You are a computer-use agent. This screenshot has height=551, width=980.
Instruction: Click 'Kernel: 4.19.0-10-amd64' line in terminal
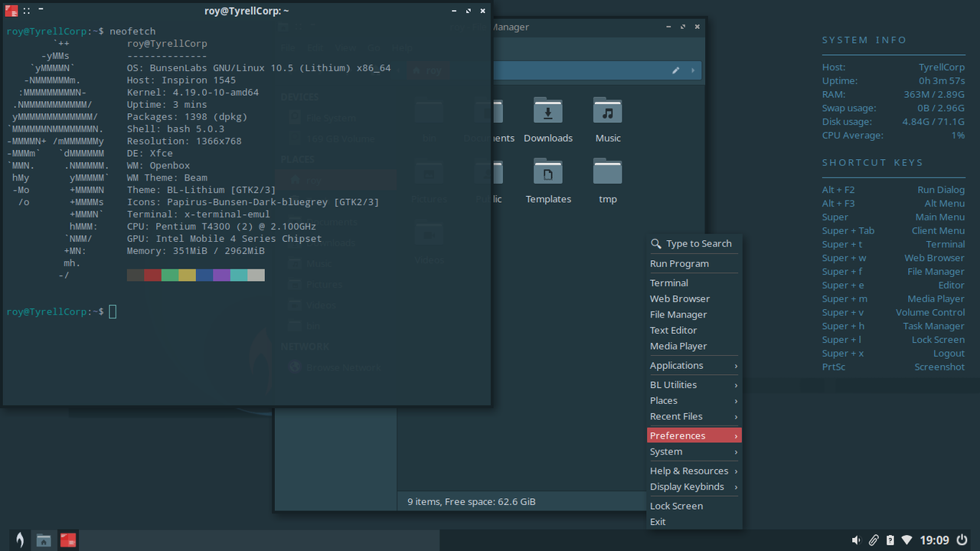(x=193, y=93)
